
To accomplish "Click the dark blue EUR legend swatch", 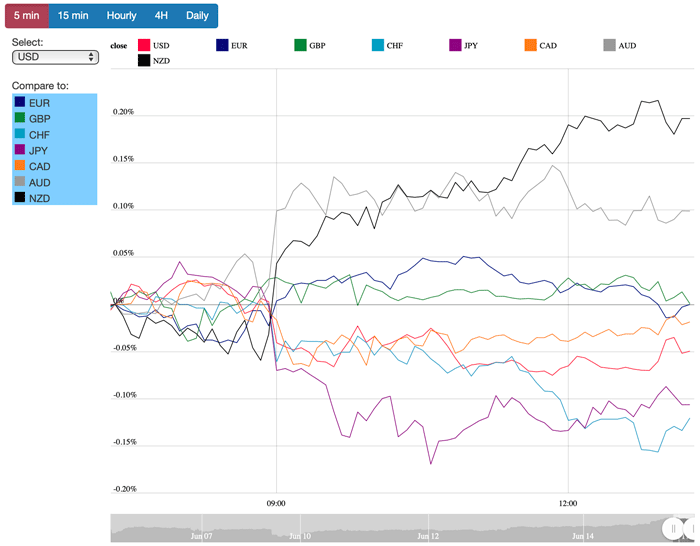I will pos(222,45).
